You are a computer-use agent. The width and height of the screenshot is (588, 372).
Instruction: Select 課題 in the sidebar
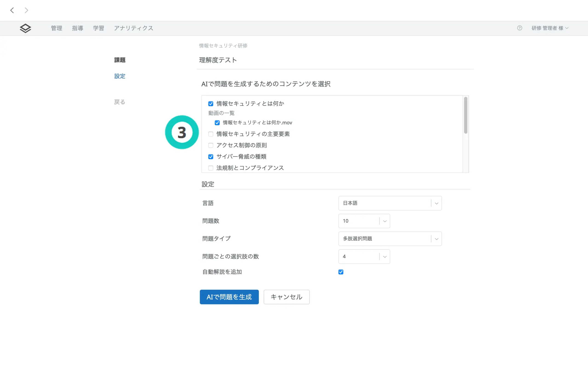pos(120,60)
